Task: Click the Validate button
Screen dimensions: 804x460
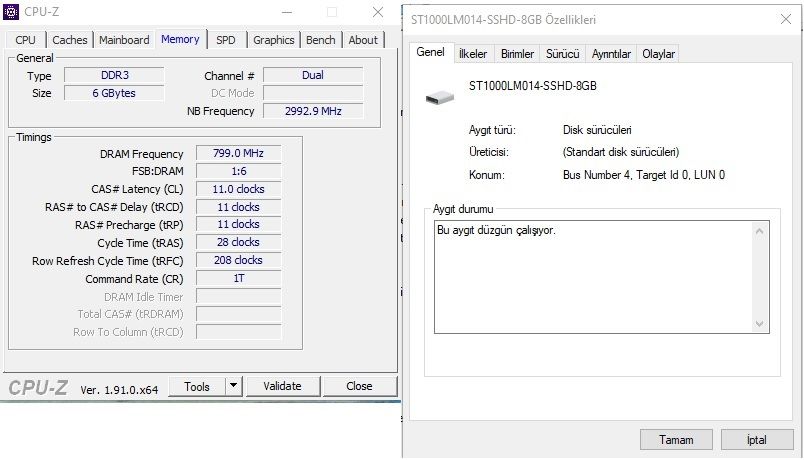Action: coord(283,386)
